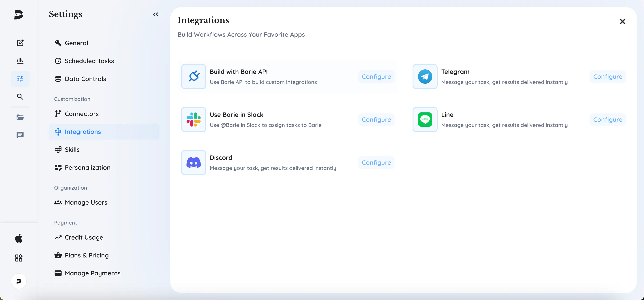
Task: Configure the Telegram integration
Action: 608,77
